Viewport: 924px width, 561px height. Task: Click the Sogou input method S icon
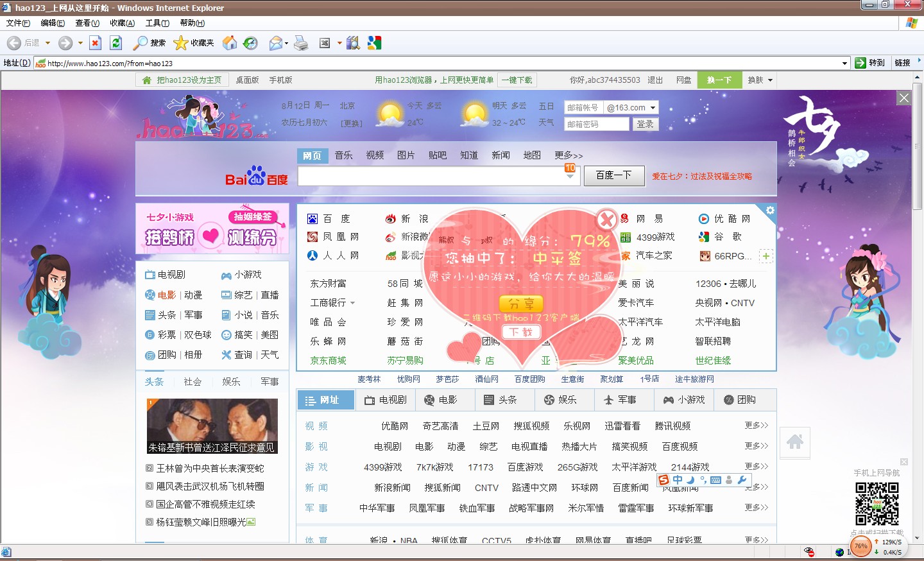pyautogui.click(x=663, y=480)
